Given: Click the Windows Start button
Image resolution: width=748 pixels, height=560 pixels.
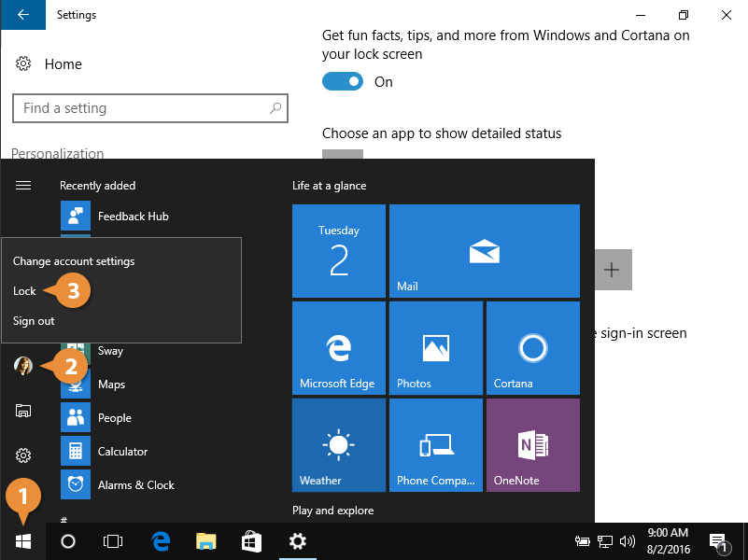Looking at the screenshot, I should pos(23,541).
